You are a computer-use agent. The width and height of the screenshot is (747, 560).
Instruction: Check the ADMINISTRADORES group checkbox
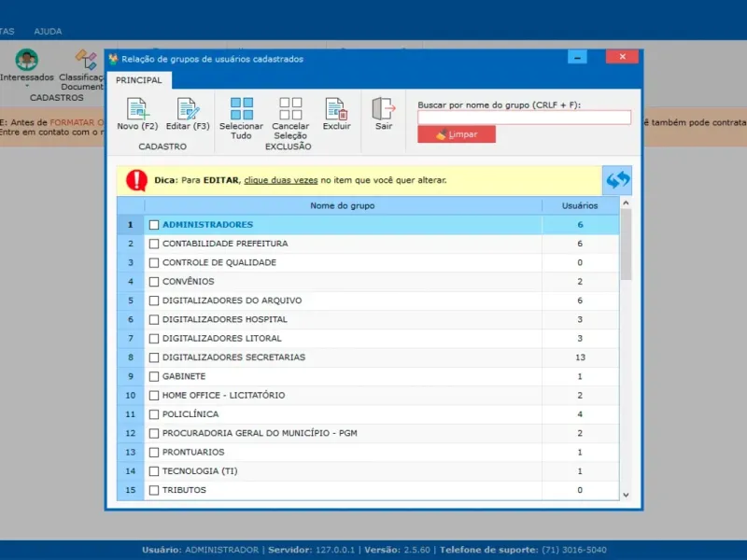point(154,225)
